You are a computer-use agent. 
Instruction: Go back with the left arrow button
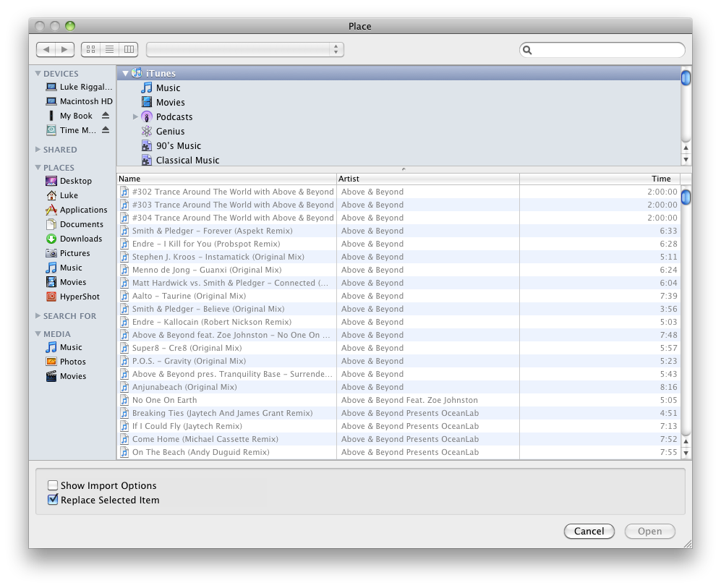[x=46, y=49]
